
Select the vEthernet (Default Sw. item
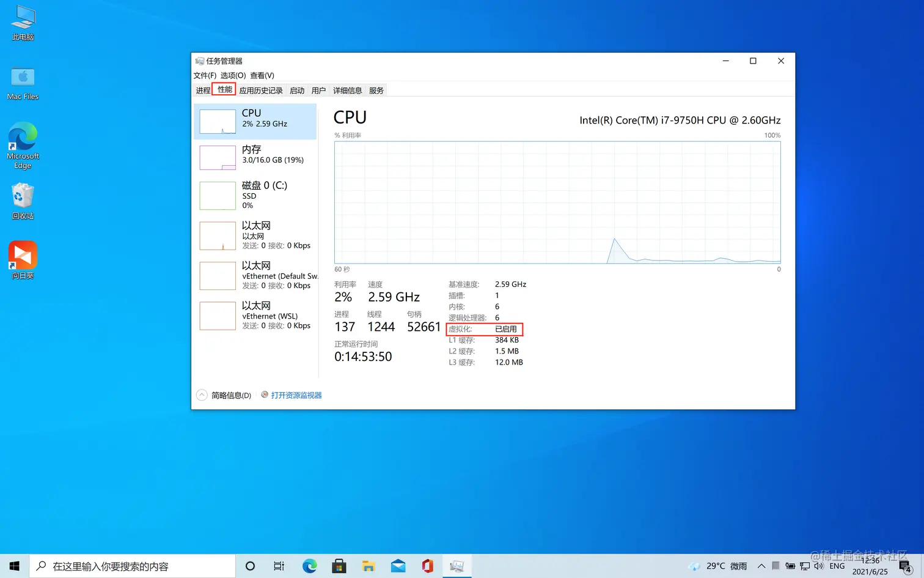(x=255, y=276)
